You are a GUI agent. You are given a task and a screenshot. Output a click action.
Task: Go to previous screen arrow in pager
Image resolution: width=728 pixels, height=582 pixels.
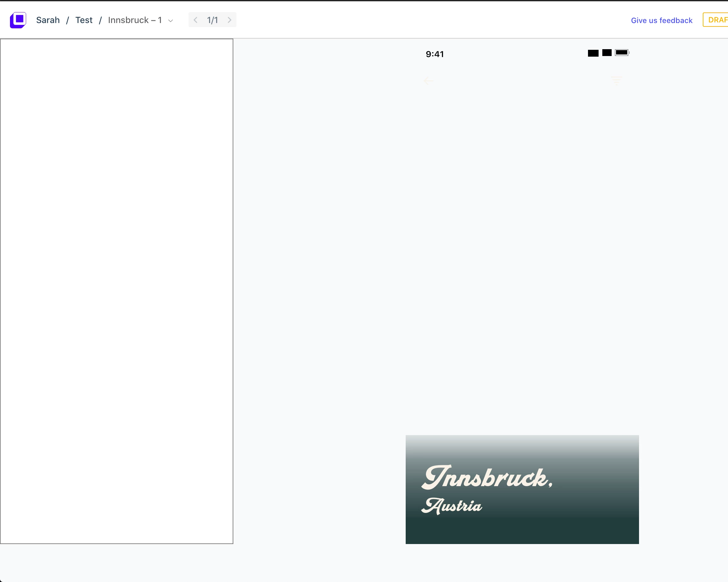pyautogui.click(x=195, y=20)
